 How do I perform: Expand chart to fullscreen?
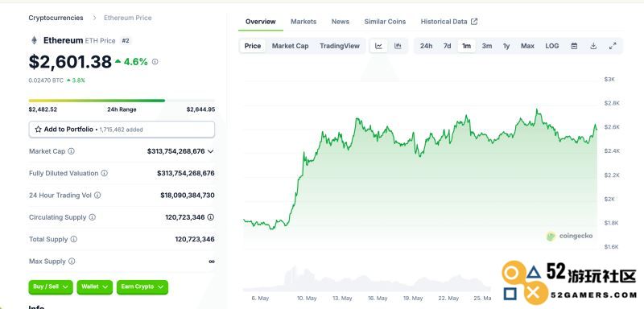coord(613,46)
